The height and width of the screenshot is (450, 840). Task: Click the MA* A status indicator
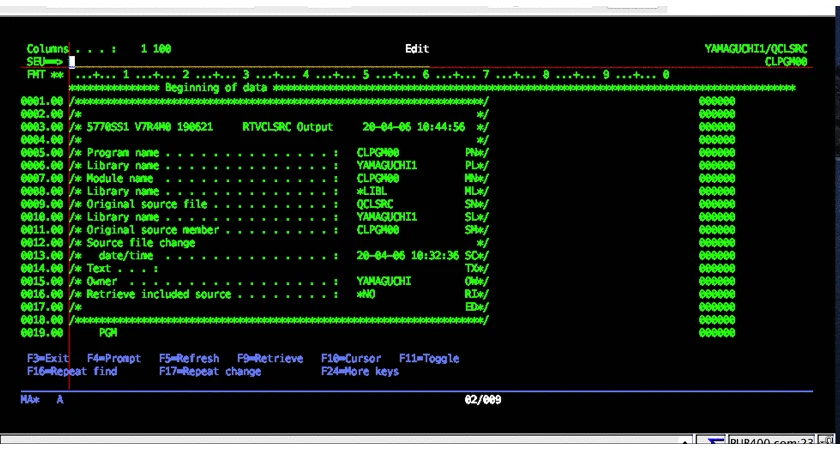tap(42, 400)
